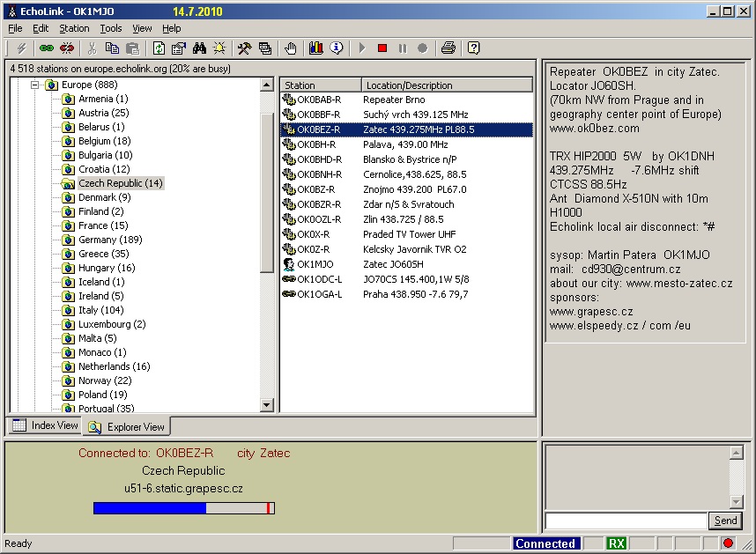Select Czech Republic (14) folder
Image resolution: width=756 pixels, height=554 pixels.
pyautogui.click(x=121, y=183)
